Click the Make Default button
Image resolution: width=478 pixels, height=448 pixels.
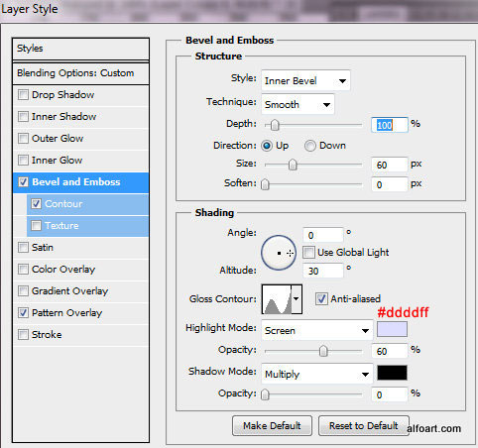(272, 426)
